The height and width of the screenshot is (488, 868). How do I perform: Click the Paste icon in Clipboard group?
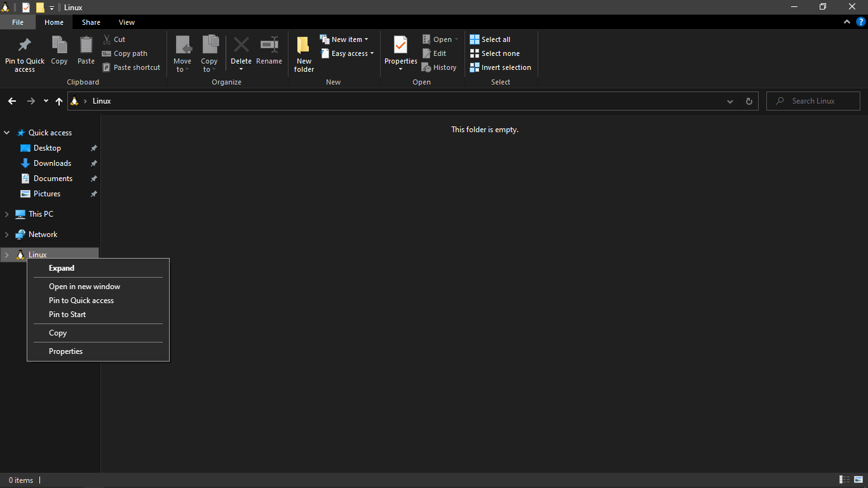86,46
